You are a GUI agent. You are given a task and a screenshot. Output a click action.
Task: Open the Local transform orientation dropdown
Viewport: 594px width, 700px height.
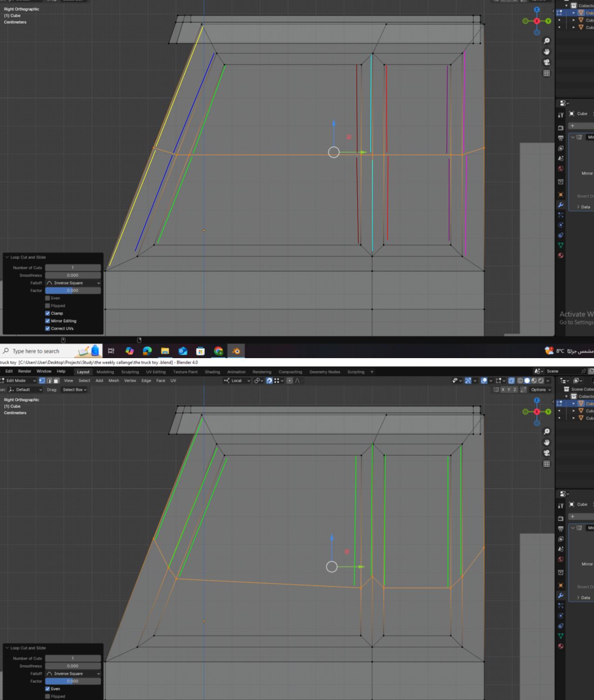[x=237, y=380]
